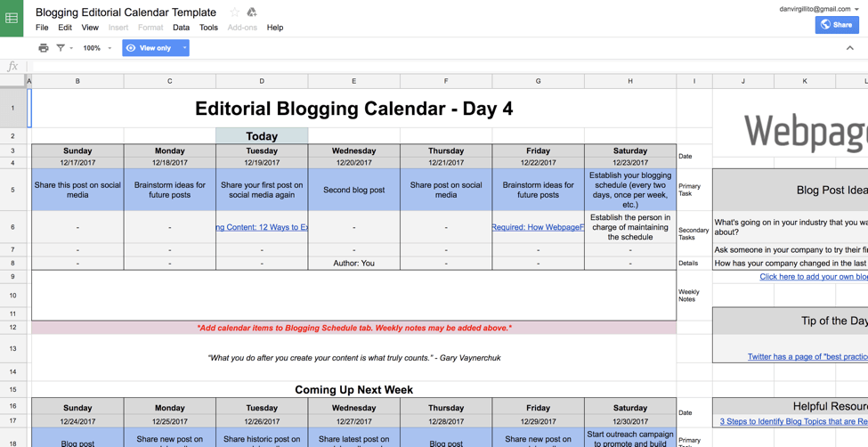This screenshot has height=447, width=868.
Task: Click the blue Share button
Action: [837, 25]
